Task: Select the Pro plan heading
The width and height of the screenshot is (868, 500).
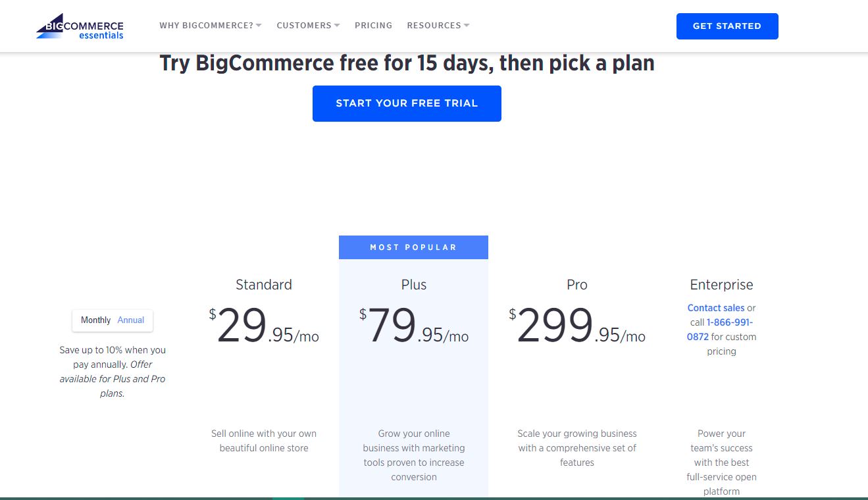Action: tap(576, 285)
